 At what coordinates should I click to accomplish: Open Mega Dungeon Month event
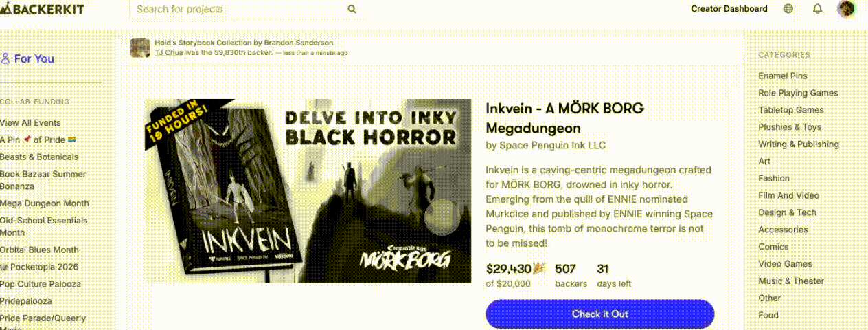45,203
